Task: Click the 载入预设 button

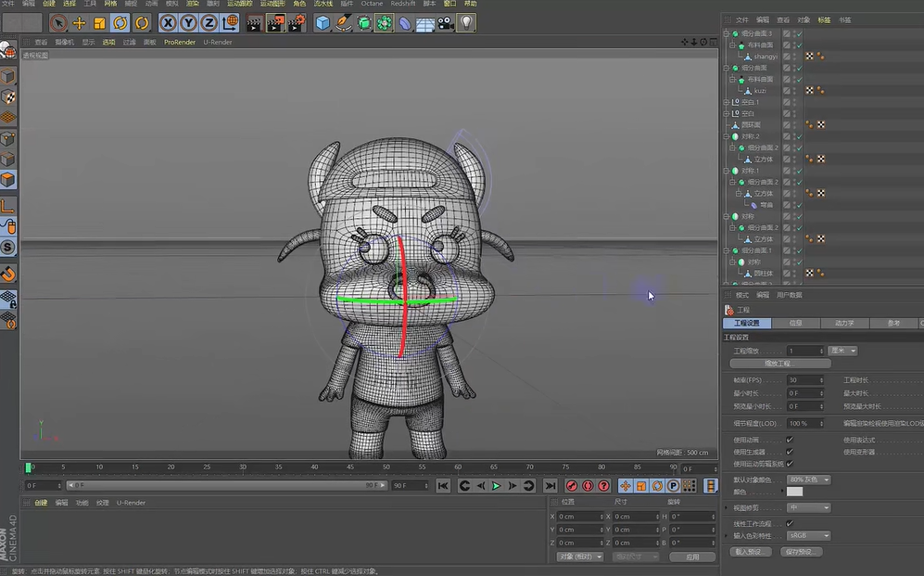Action: point(750,552)
